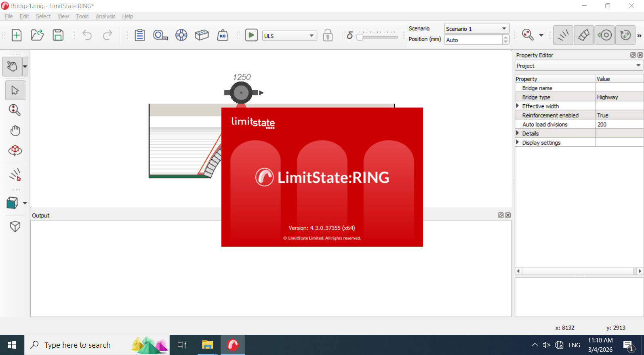
Task: Redo the last action
Action: tap(107, 35)
